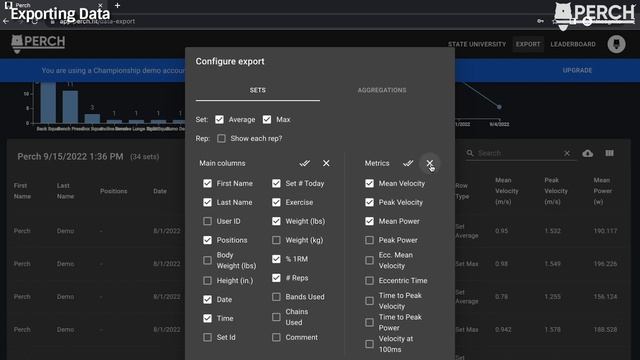Click the browser address bar
This screenshot has width=640, height=360.
click(x=286, y=21)
